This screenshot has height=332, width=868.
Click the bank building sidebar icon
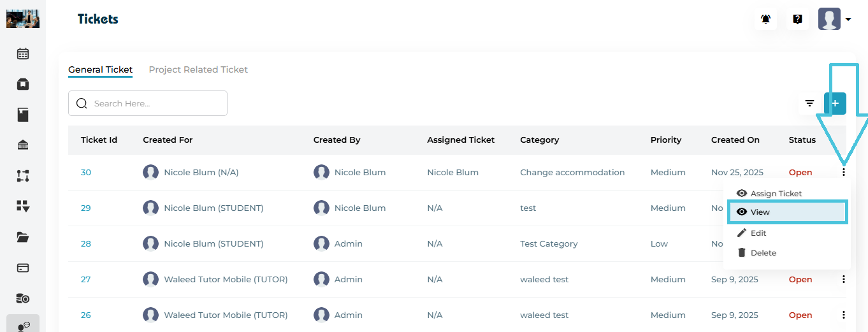tap(23, 145)
